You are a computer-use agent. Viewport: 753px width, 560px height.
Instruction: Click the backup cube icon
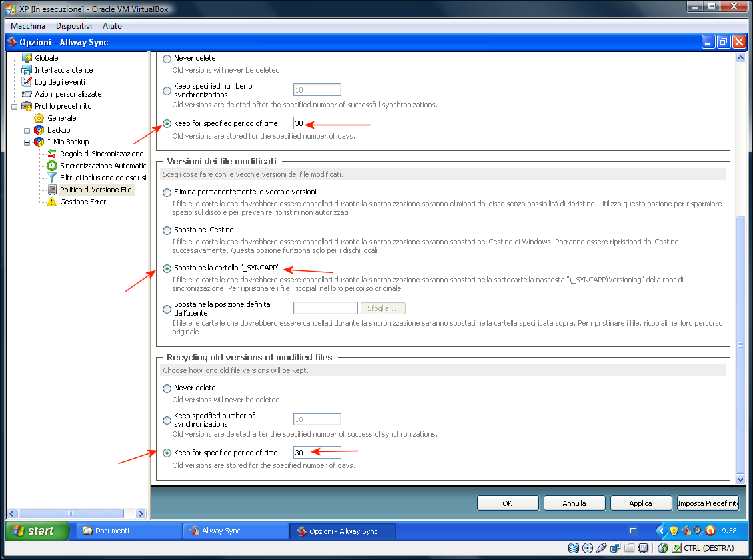click(x=39, y=130)
